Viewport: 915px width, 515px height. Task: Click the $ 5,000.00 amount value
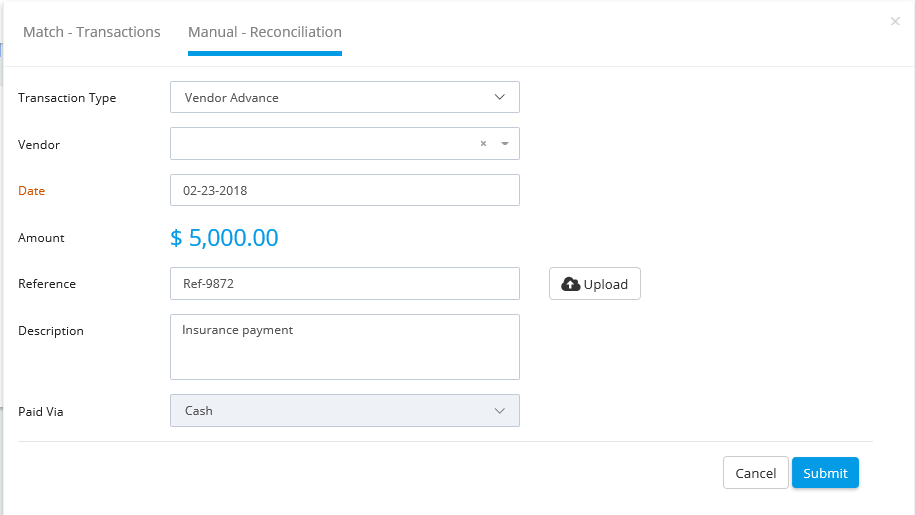(x=224, y=237)
